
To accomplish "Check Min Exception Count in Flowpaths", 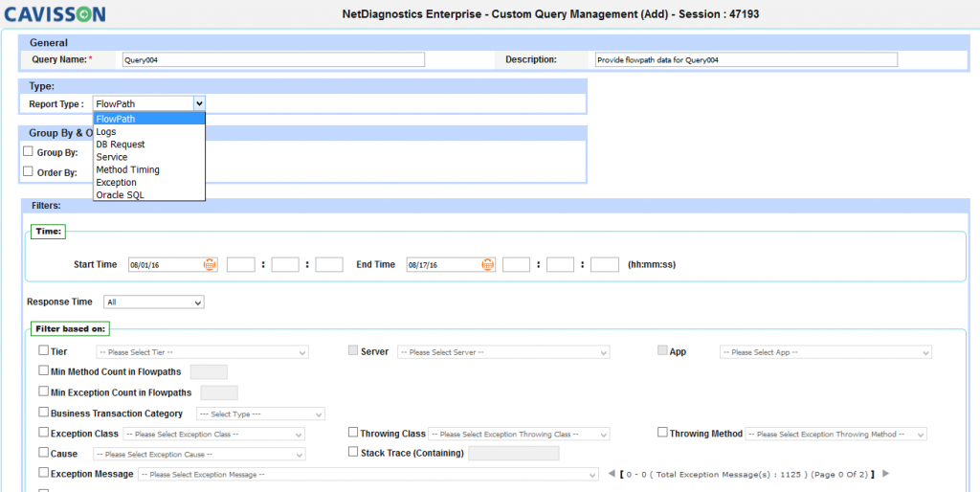I will [43, 391].
